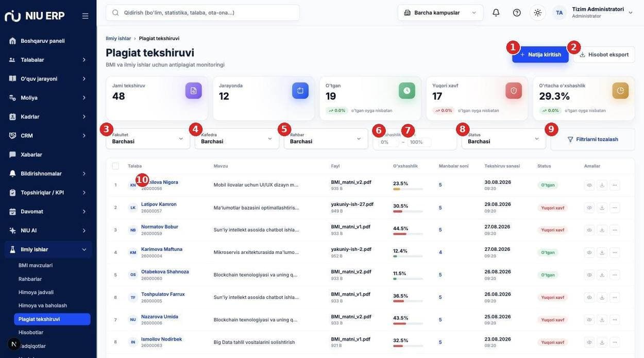The height and width of the screenshot is (358, 644).
Task: Open more actions for Otabekova Shahnoza
Action: pos(615,275)
